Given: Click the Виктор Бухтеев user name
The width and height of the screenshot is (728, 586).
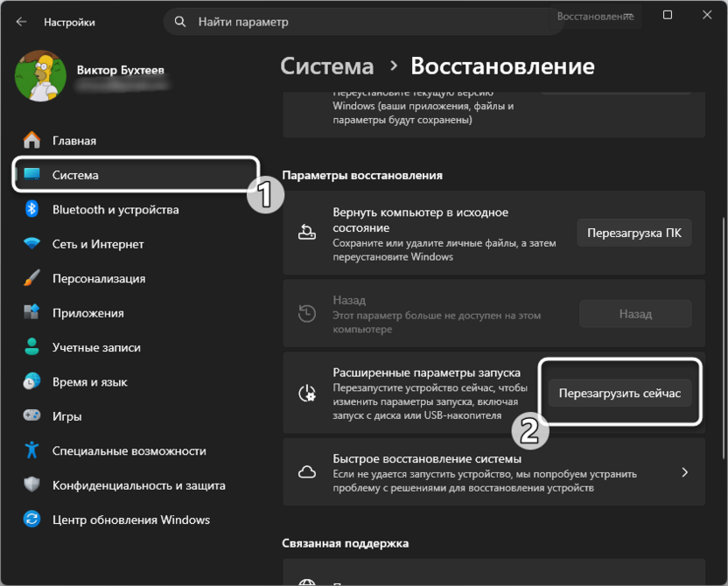Looking at the screenshot, I should (x=120, y=70).
